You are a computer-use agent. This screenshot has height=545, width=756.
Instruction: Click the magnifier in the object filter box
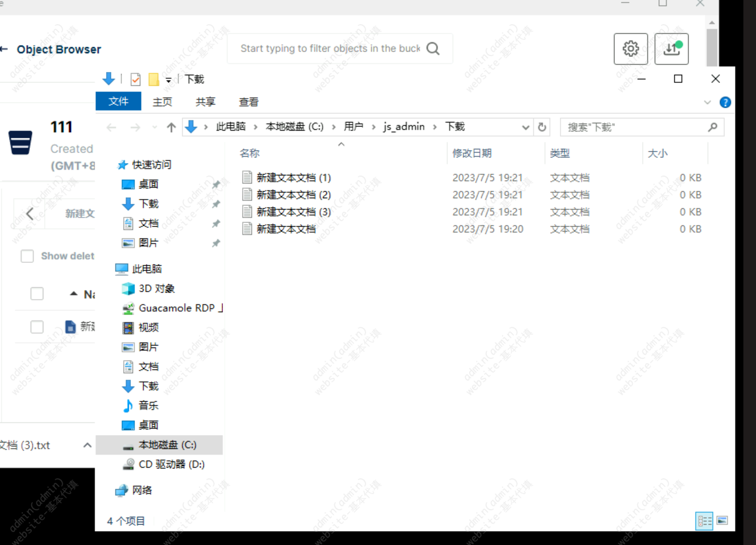click(433, 49)
